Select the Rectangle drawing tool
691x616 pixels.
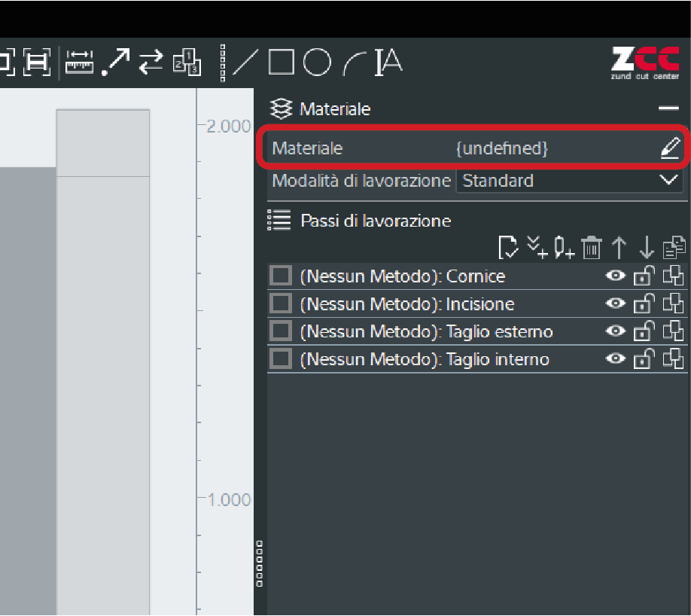282,62
